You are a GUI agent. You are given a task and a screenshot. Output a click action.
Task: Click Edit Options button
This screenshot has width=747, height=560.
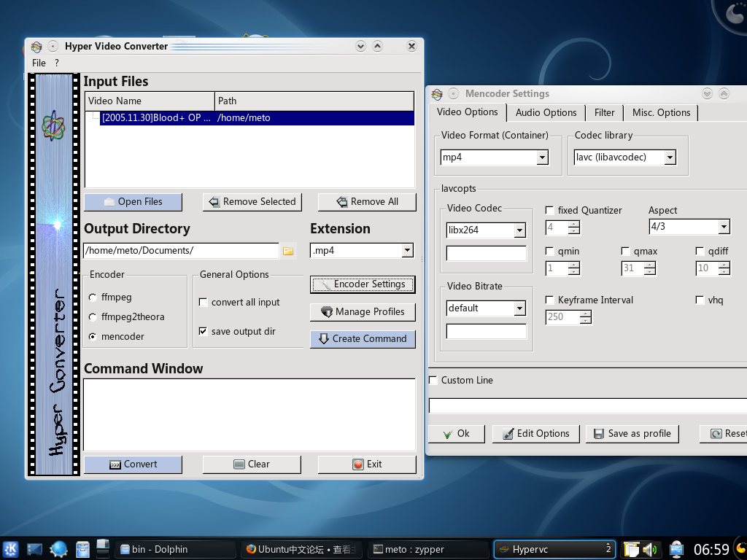point(536,434)
